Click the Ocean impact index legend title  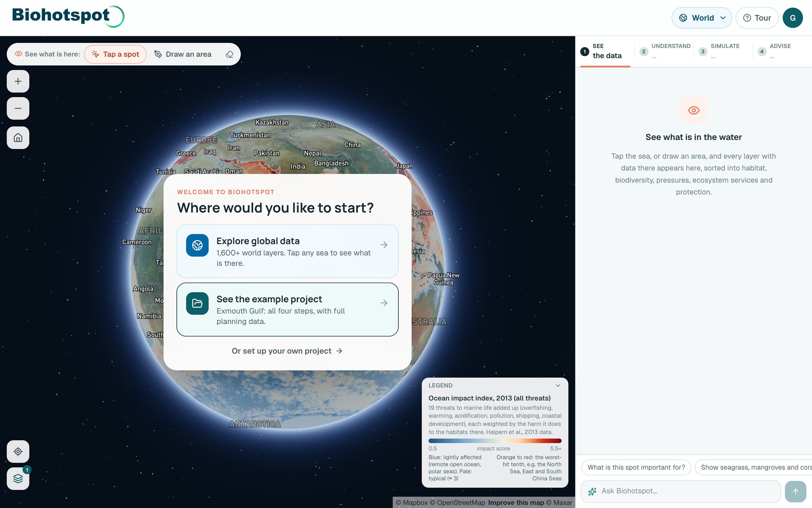click(x=489, y=398)
